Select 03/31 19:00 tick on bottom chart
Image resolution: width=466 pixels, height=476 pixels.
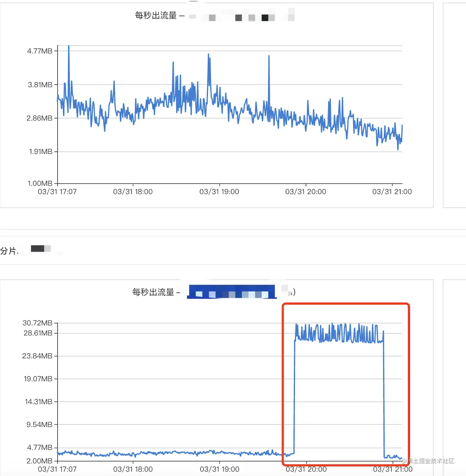tap(219, 469)
